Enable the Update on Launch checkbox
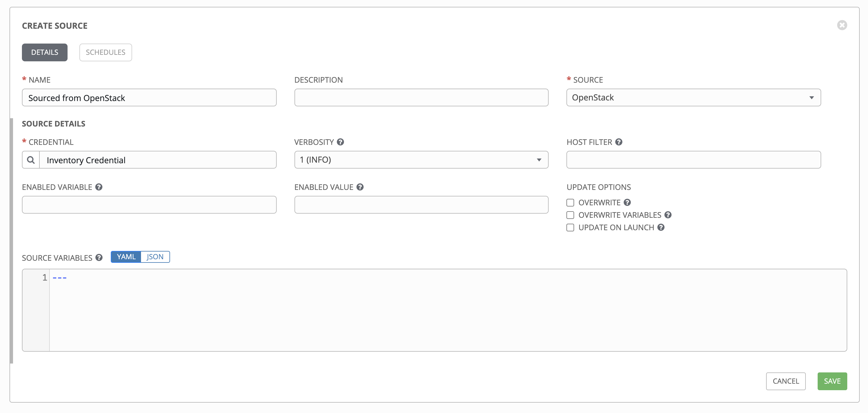The image size is (868, 413). pos(570,227)
